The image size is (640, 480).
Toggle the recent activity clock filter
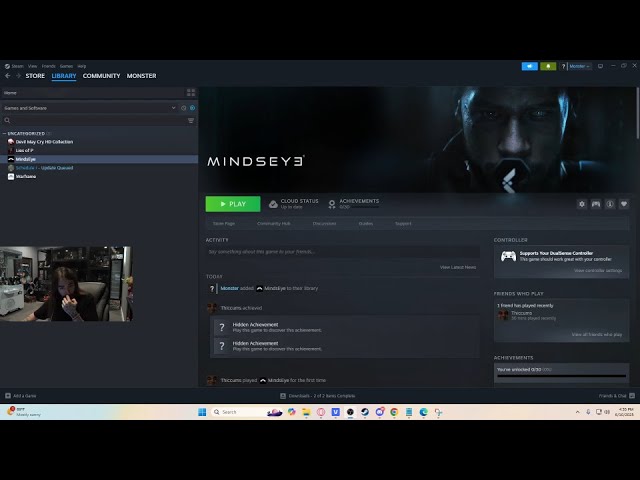184,108
